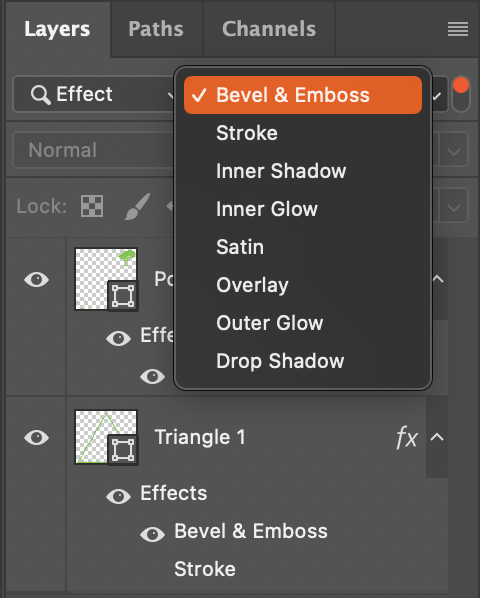480x598 pixels.
Task: Toggle layer filtering red switch
Action: (461, 94)
